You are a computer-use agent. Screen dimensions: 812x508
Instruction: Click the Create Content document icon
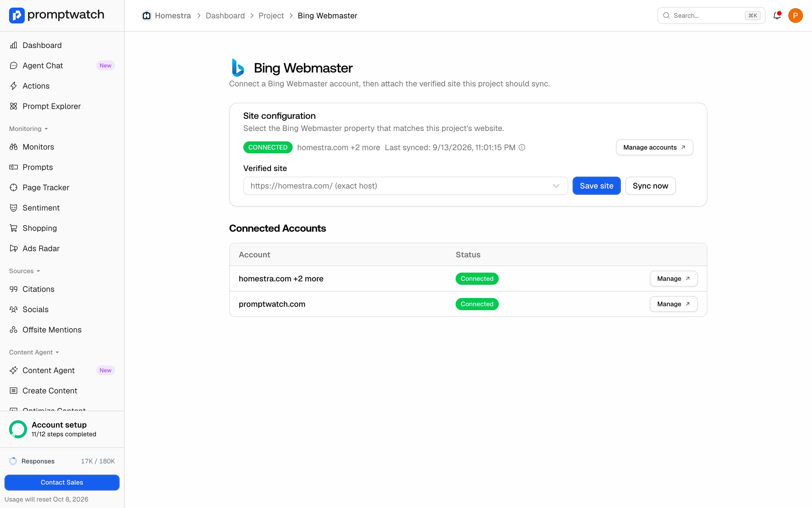click(x=14, y=391)
